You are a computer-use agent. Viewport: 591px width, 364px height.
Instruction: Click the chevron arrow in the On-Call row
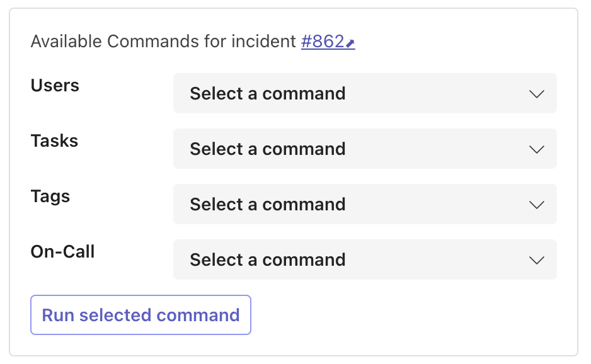[536, 260]
